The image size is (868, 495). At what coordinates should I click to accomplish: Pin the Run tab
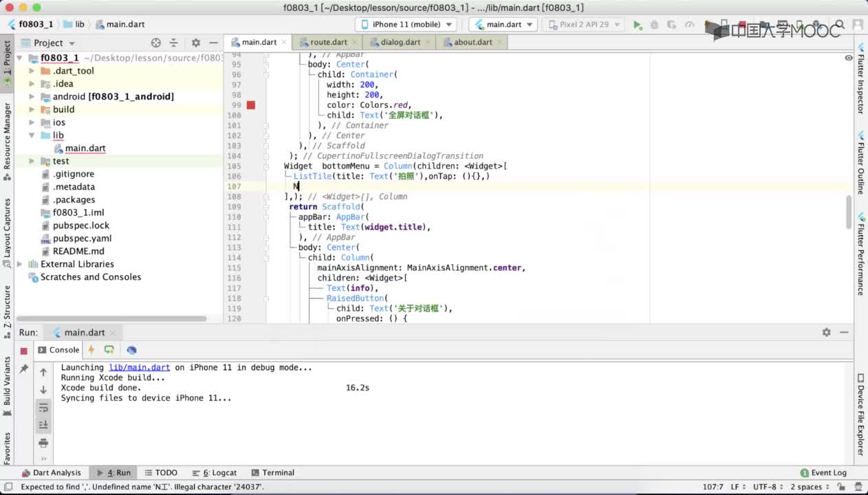pyautogui.click(x=23, y=369)
